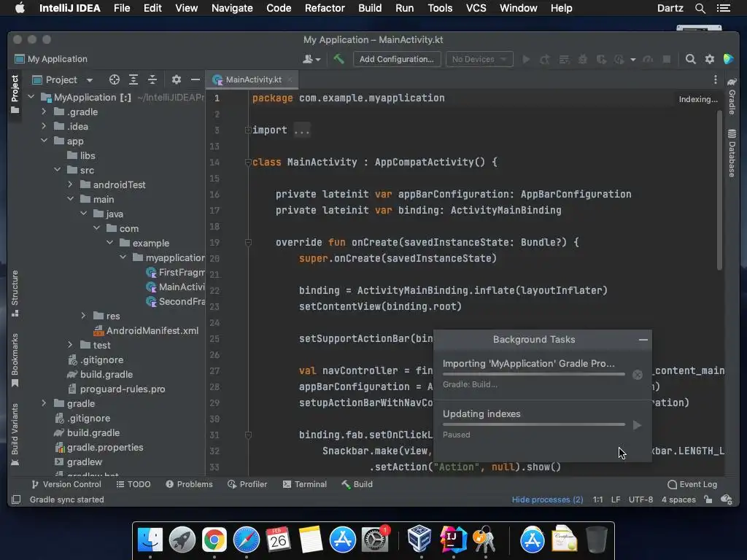Open the Bookmarks tool window
This screenshot has height=560, width=747.
[x=15, y=360]
